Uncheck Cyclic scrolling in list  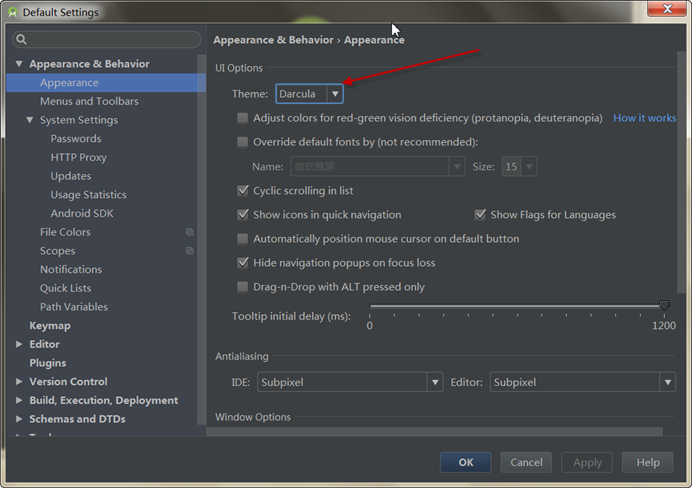(243, 191)
